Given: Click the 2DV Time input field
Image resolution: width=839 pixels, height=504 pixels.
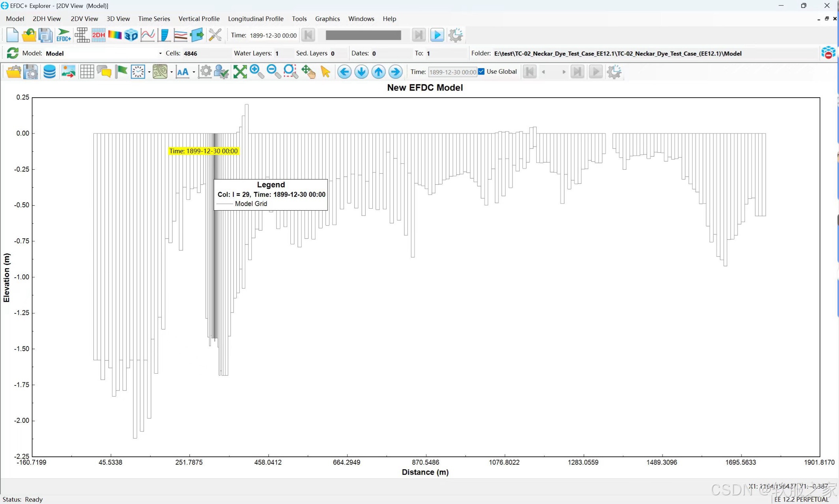Looking at the screenshot, I should click(x=452, y=72).
